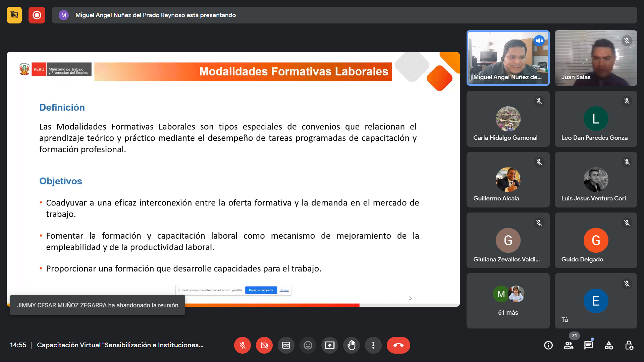The image size is (644, 362).
Task: Select Juan Salas video tile
Action: point(596,58)
